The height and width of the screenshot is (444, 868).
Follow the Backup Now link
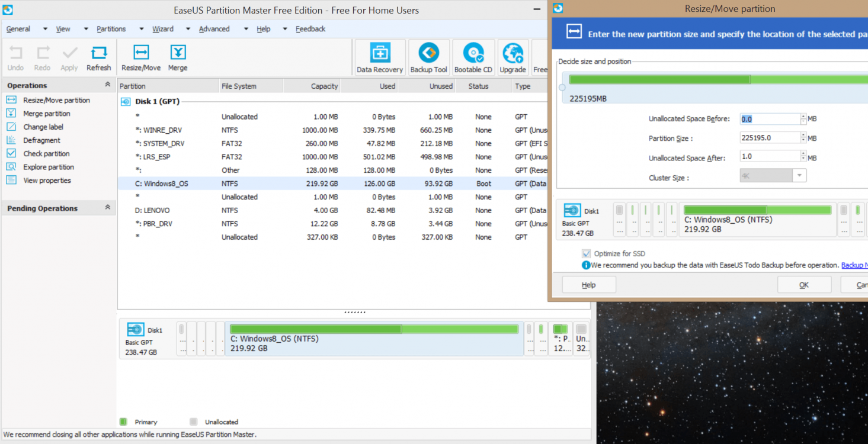click(x=854, y=265)
